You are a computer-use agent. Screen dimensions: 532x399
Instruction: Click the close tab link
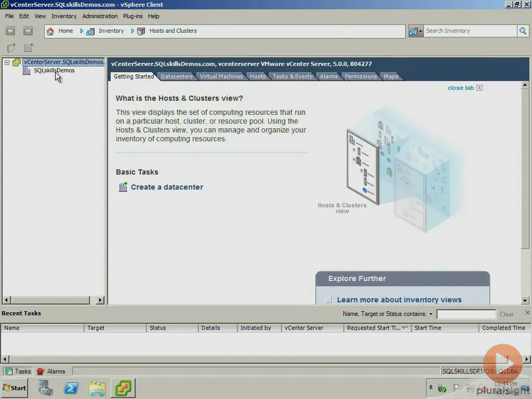(460, 88)
